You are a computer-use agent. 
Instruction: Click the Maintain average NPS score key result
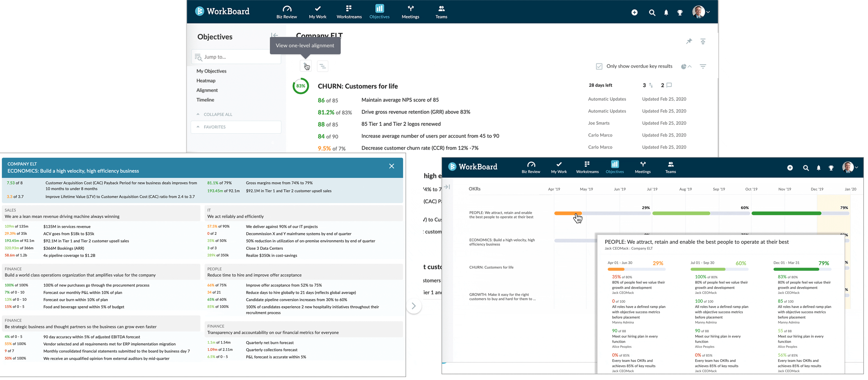pos(400,100)
